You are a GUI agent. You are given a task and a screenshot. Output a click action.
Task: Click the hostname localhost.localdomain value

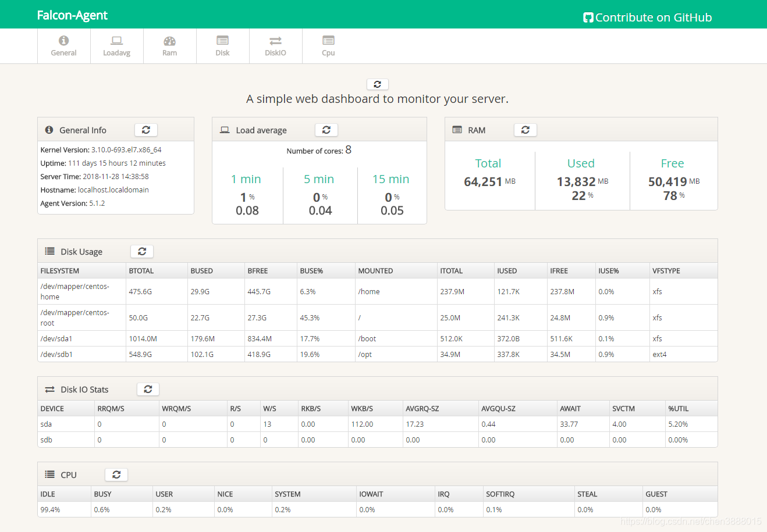pos(113,190)
